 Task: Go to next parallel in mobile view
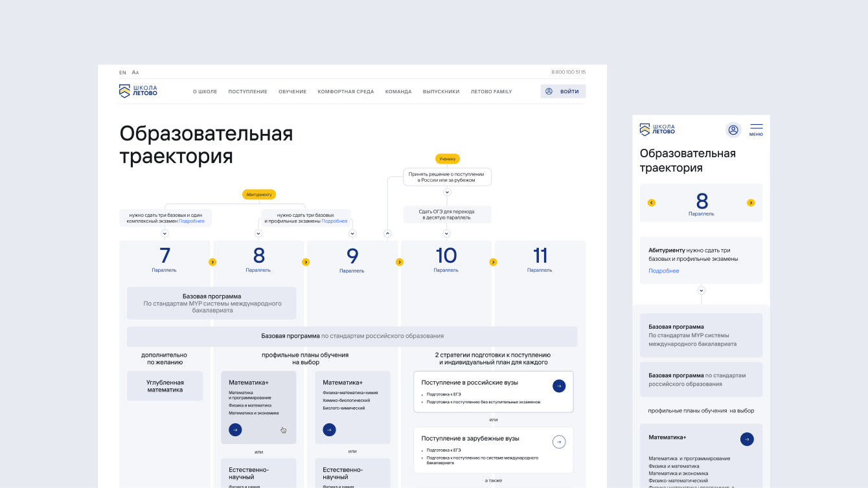[x=751, y=203]
